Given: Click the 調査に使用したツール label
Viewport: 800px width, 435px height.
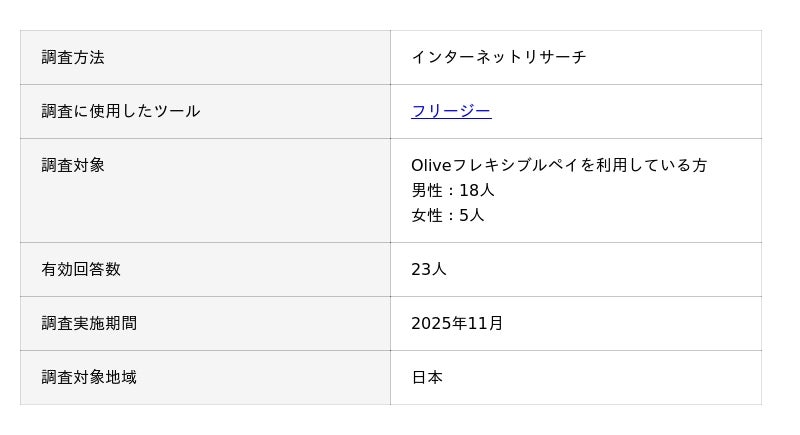Looking at the screenshot, I should click(121, 111).
